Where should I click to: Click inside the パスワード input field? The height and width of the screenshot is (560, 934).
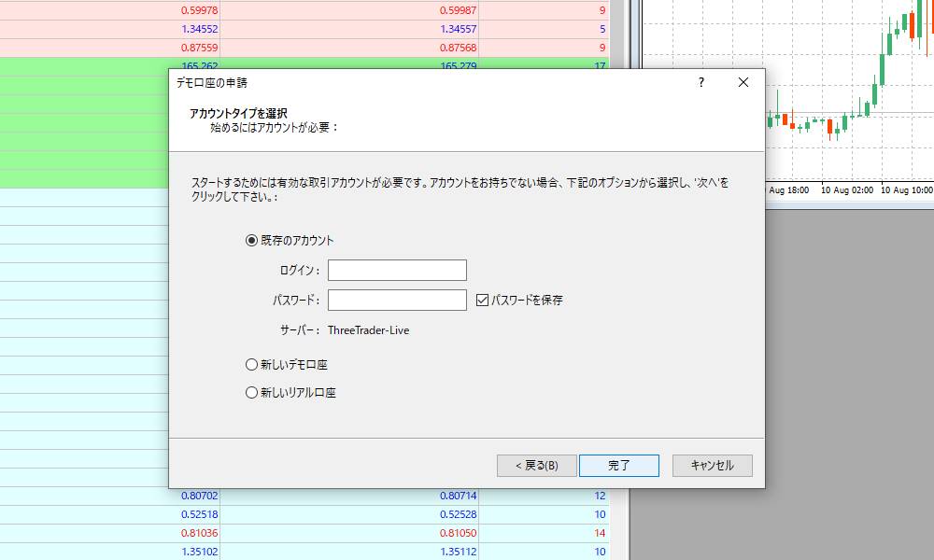coord(397,300)
